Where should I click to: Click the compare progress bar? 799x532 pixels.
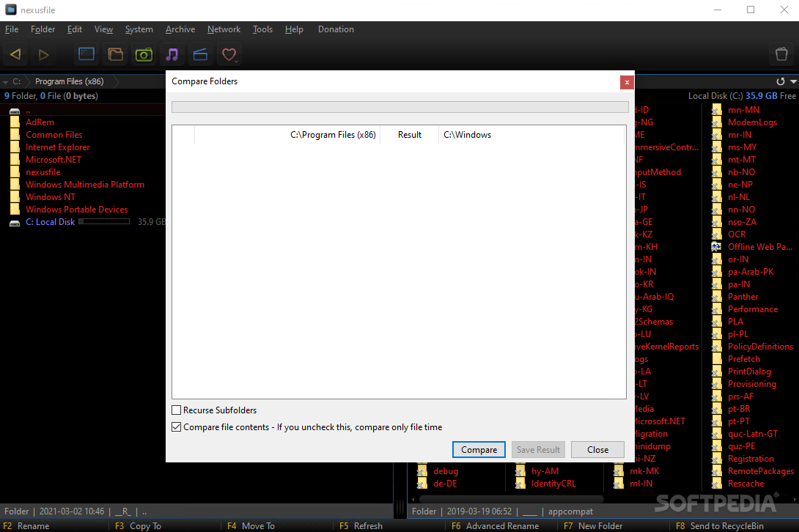coord(400,107)
